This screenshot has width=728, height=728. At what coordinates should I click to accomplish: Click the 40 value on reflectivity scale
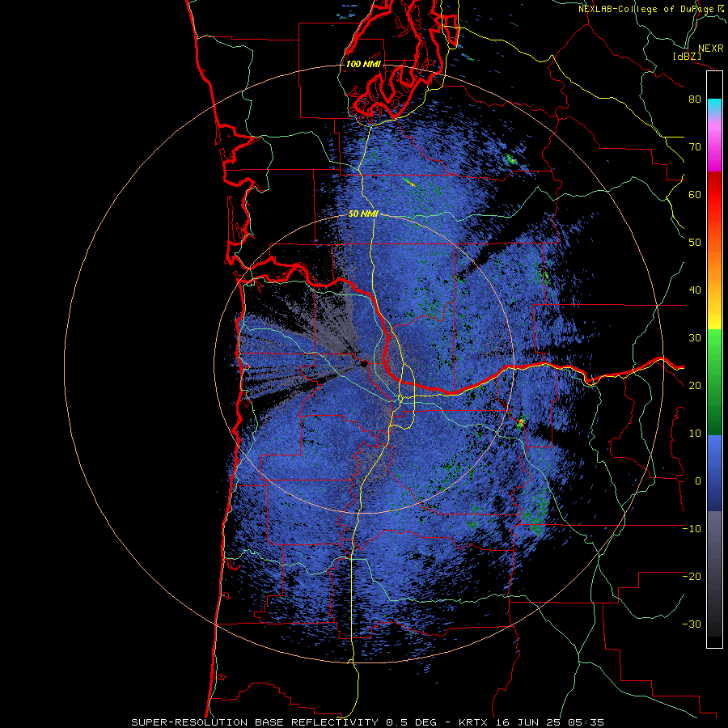(695, 290)
